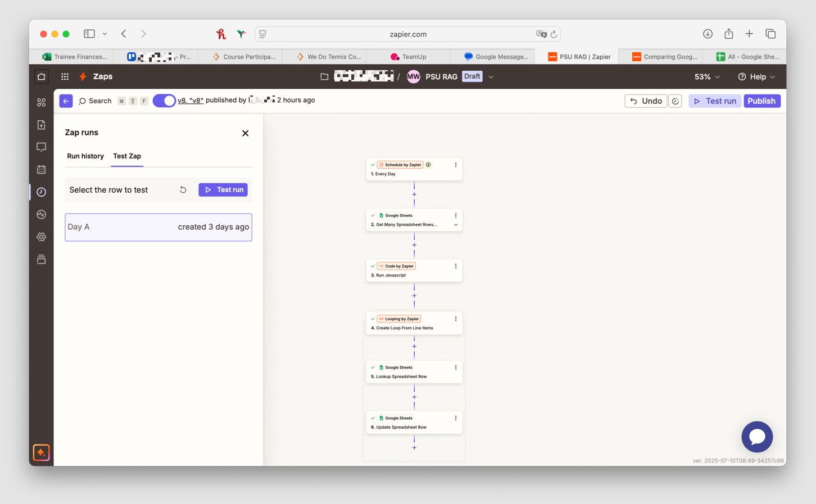This screenshot has height=504, width=816.
Task: Open Safari downloads icon
Action: 708,34
